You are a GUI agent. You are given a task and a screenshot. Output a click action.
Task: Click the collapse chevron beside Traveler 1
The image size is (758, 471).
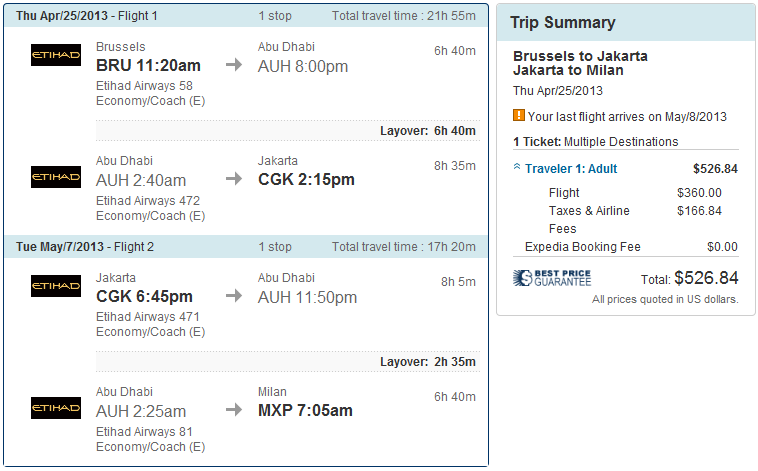click(x=518, y=169)
